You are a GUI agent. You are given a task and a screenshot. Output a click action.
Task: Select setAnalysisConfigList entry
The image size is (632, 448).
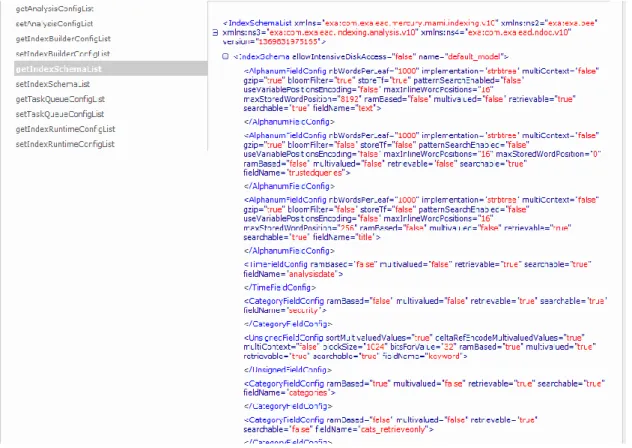coord(54,23)
